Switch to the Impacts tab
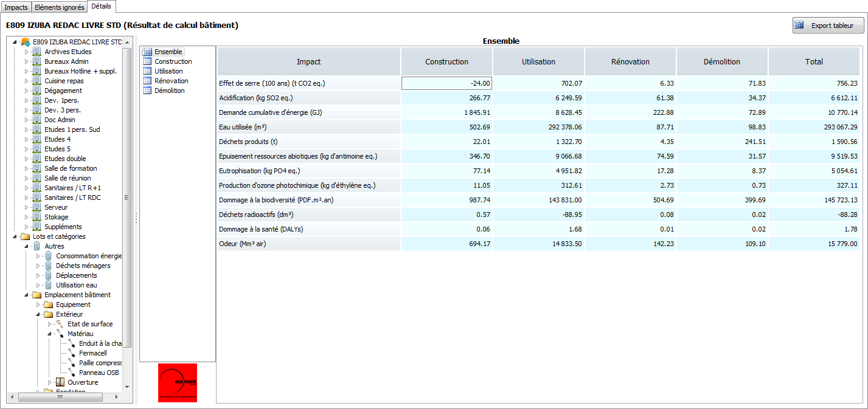 [x=16, y=7]
